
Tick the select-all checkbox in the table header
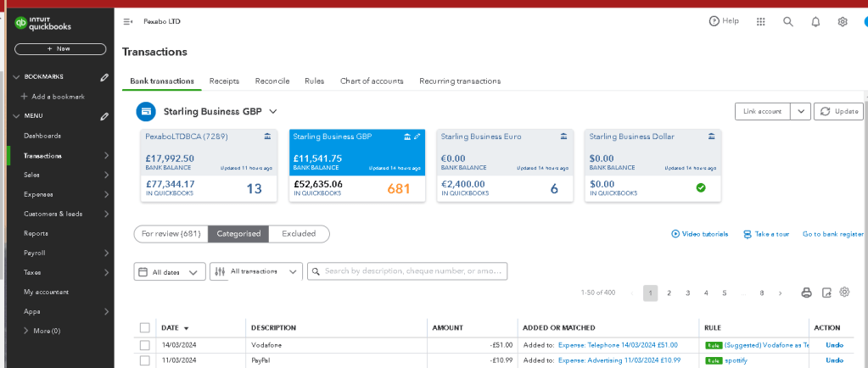[145, 327]
